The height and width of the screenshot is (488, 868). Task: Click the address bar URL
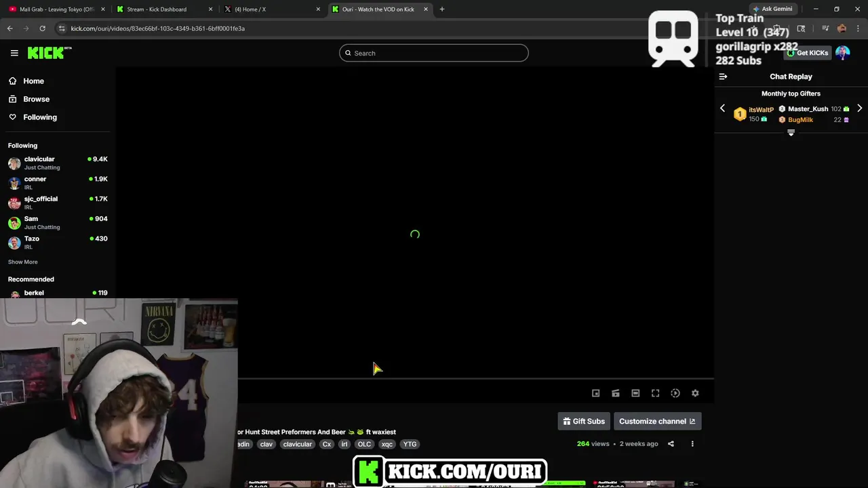tap(157, 28)
